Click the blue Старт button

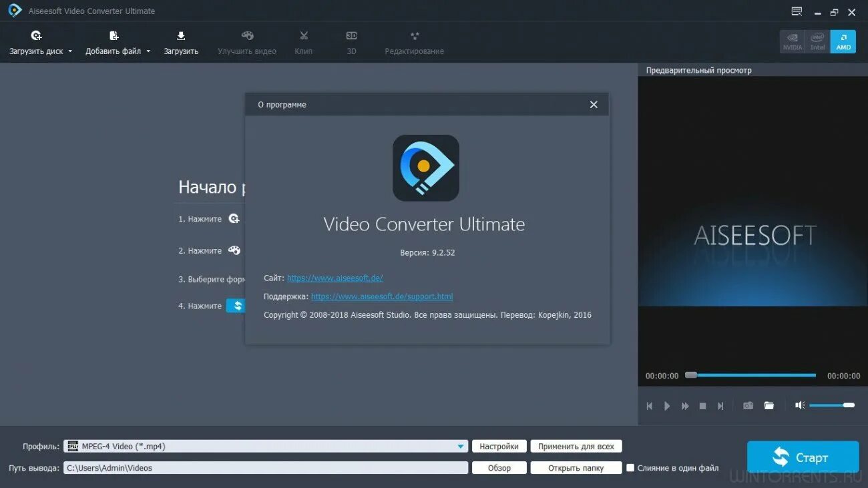pos(803,457)
